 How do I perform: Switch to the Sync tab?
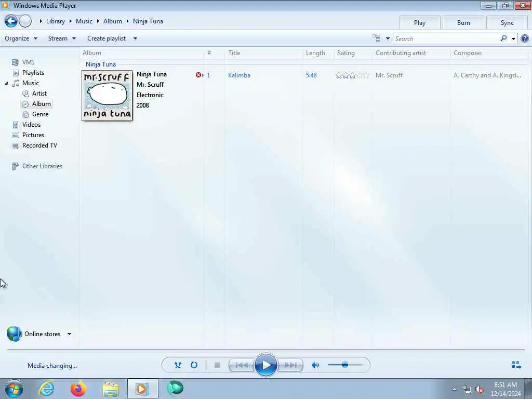[507, 23]
